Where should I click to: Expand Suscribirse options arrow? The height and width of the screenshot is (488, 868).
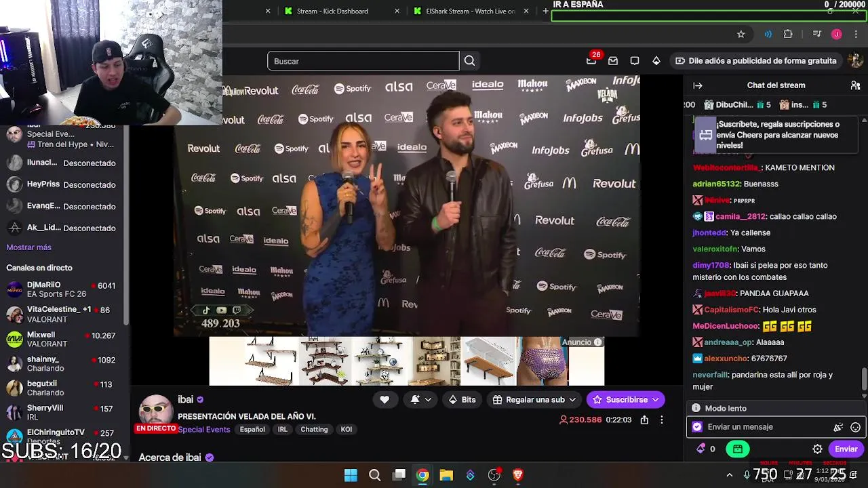point(655,400)
